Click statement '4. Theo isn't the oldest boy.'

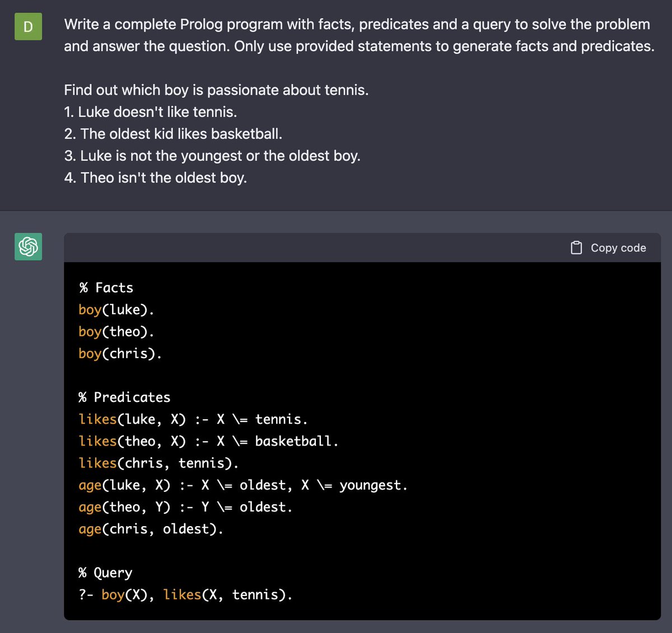pos(155,177)
